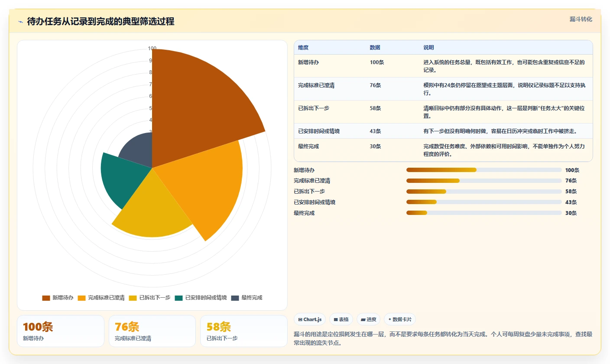Click the 100 axis label on the chart

tap(152, 49)
